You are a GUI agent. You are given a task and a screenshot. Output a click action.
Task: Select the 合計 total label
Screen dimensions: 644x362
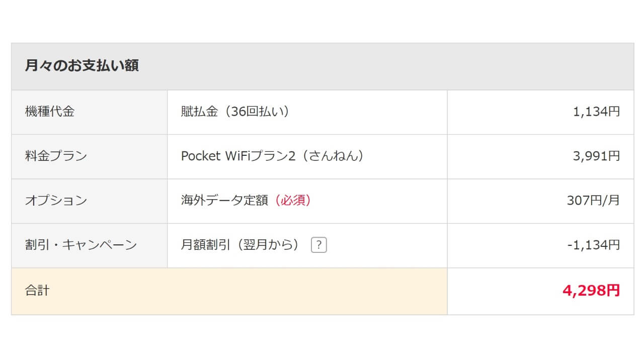click(x=37, y=291)
